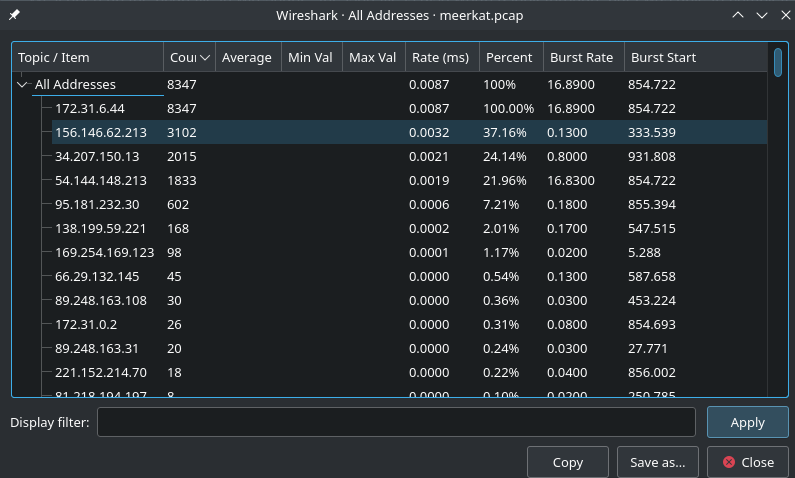Focus the Display filter input field
This screenshot has height=478, width=795.
(396, 422)
